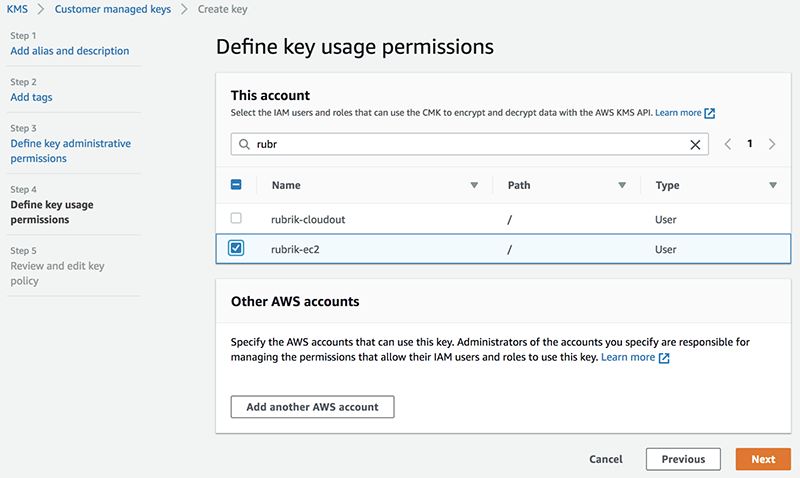The image size is (800, 478).
Task: Go to Add alias and description step
Action: [70, 51]
